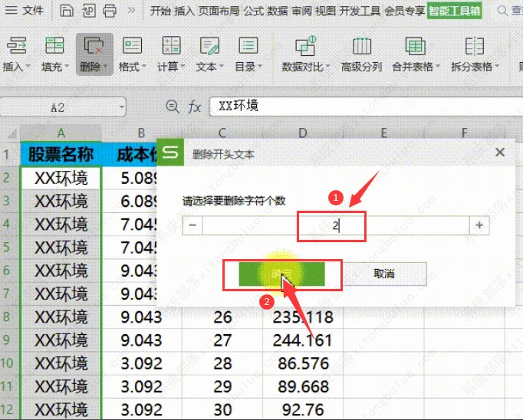Click the save icon in quick toolbar
Viewport: 523px width, 420px height.
tap(67, 11)
